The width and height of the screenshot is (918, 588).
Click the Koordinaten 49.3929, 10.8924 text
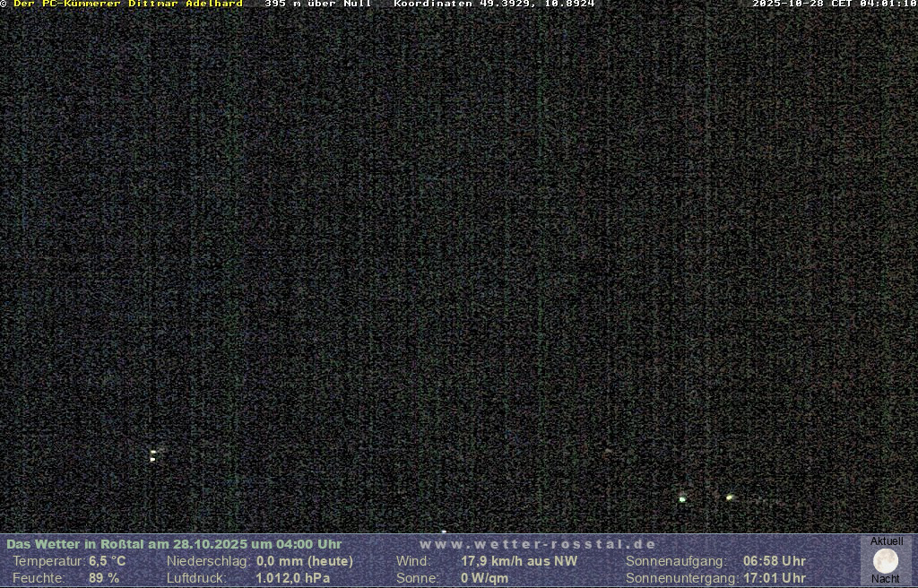[494, 4]
